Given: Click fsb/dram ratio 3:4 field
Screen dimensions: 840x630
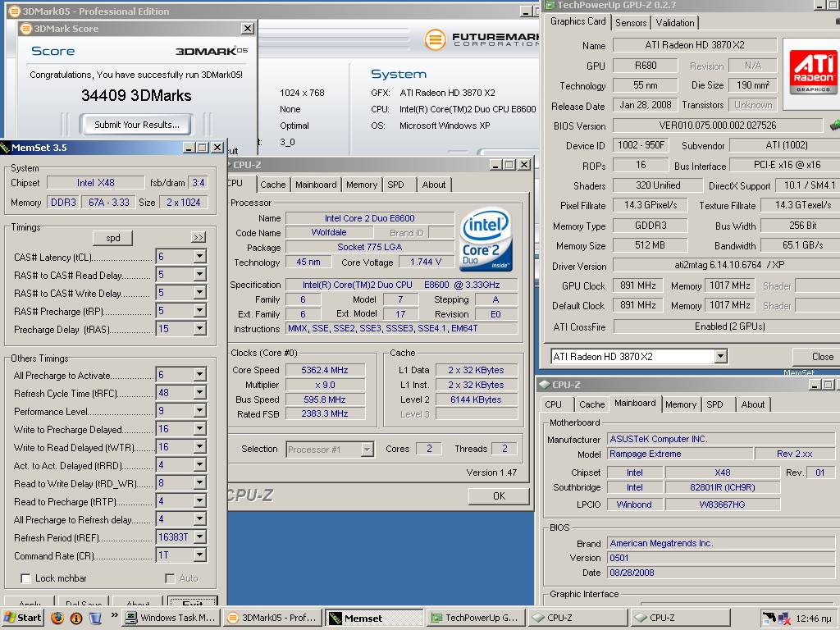Looking at the screenshot, I should coord(199,183).
